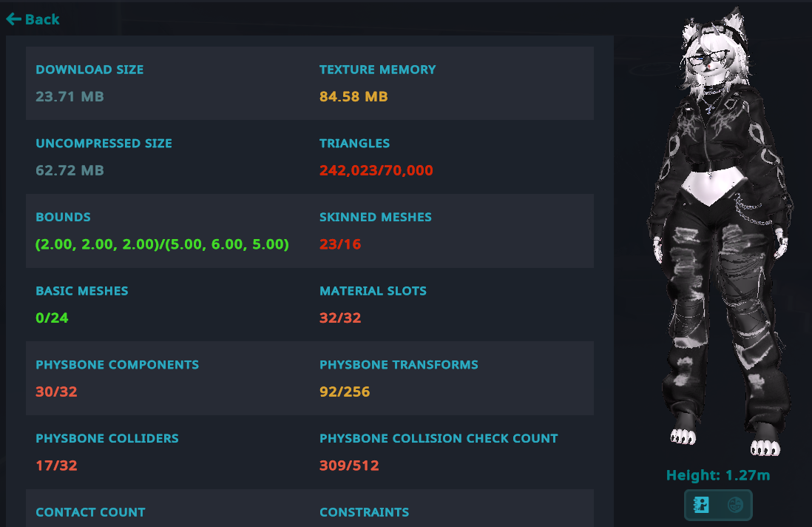Select PhysBone Collision Check Count 309/512
Viewport: 812px width, 527px height.
click(349, 466)
